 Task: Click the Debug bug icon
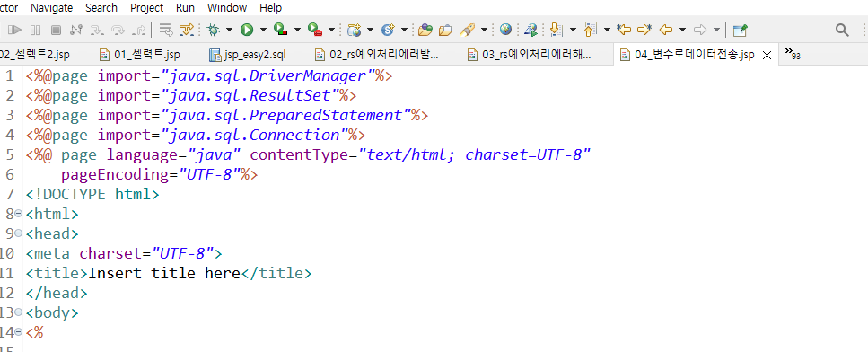click(x=213, y=30)
